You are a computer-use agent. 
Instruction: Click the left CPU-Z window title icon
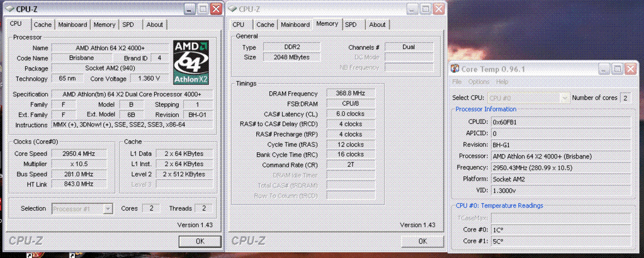9,9
